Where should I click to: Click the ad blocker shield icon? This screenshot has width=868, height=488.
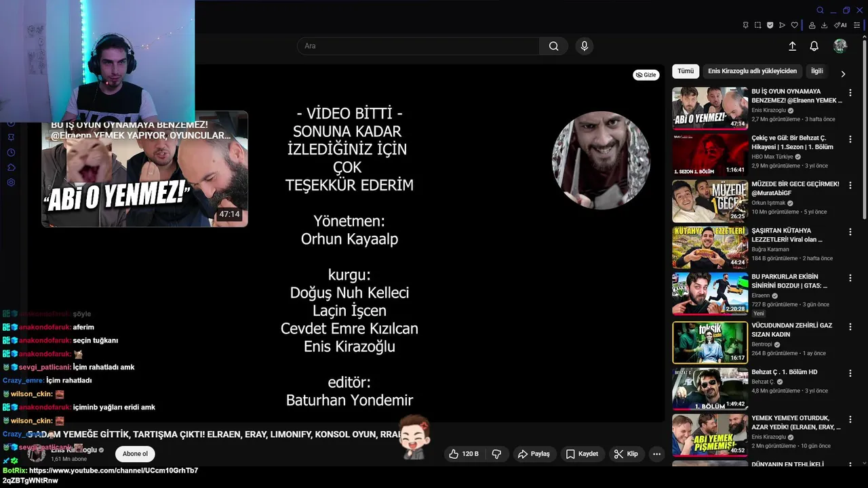(770, 25)
